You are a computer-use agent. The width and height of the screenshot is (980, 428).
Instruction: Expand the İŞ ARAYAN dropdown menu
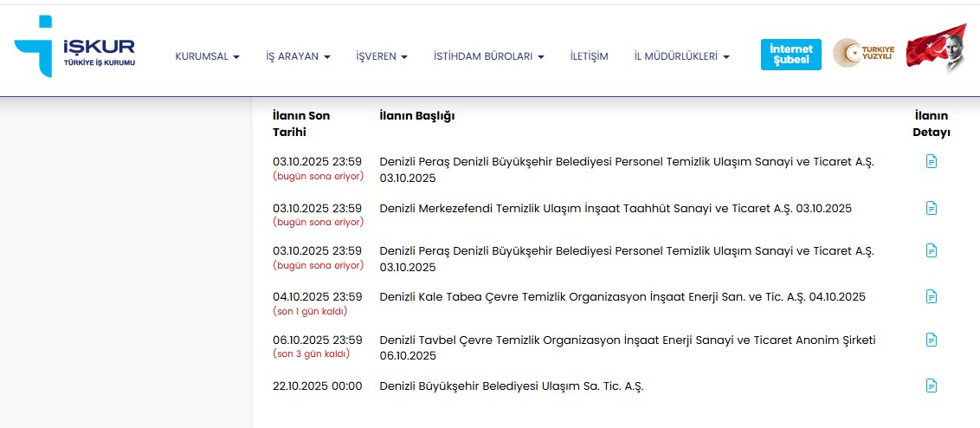[298, 56]
